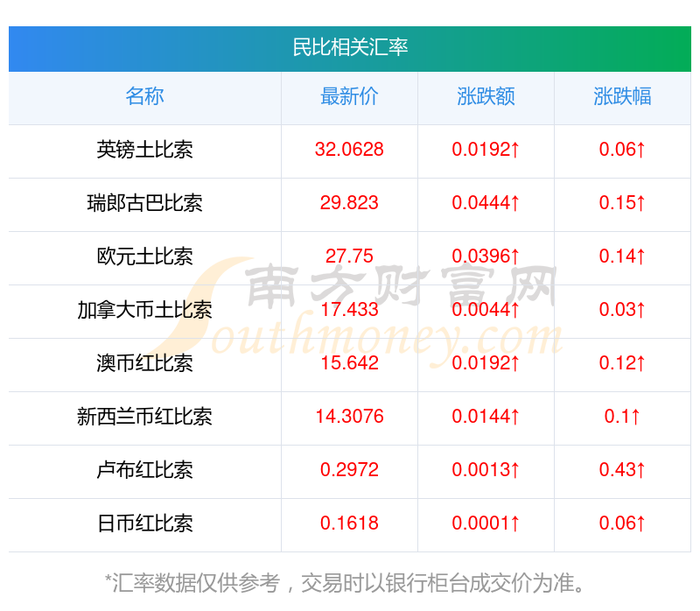Click the 民比相关汇率 table title
The height and width of the screenshot is (611, 700).
click(350, 47)
